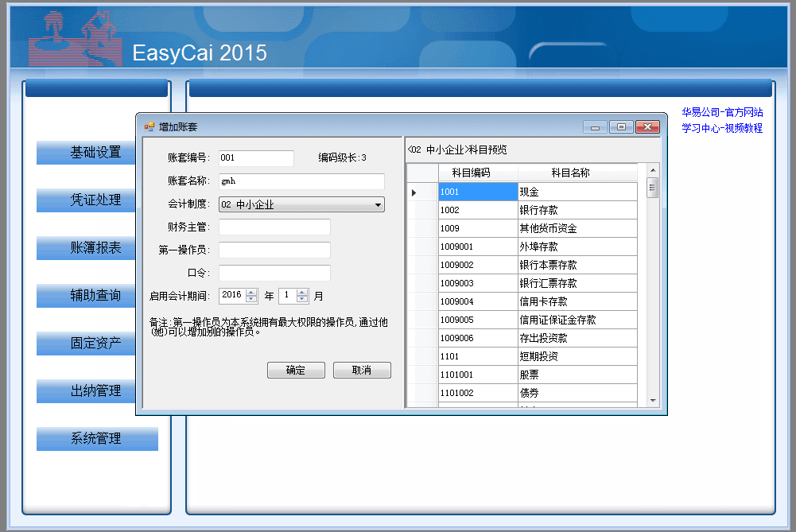Open the 华易公司-官方网站 link

tap(721, 113)
